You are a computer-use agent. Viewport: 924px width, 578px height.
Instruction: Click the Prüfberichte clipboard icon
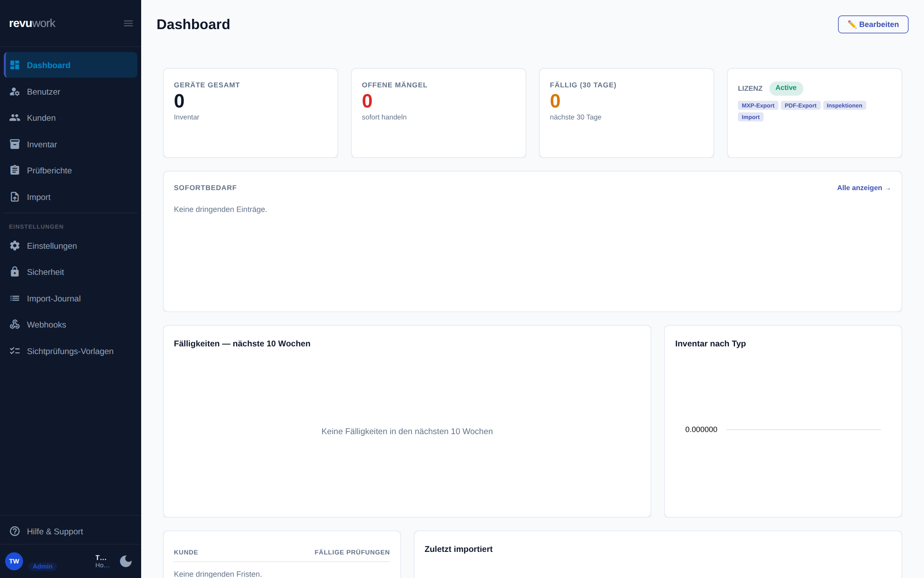(15, 170)
